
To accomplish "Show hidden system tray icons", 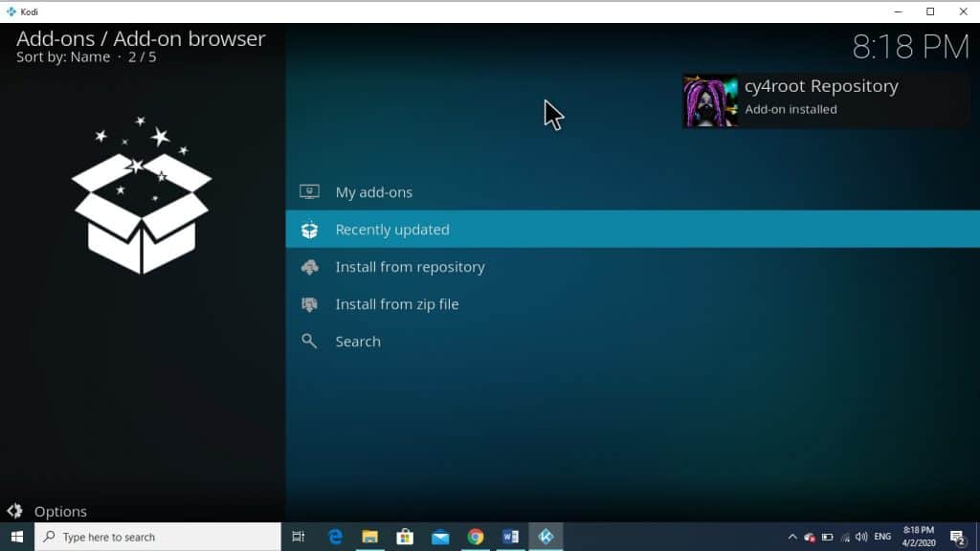I will 791,537.
